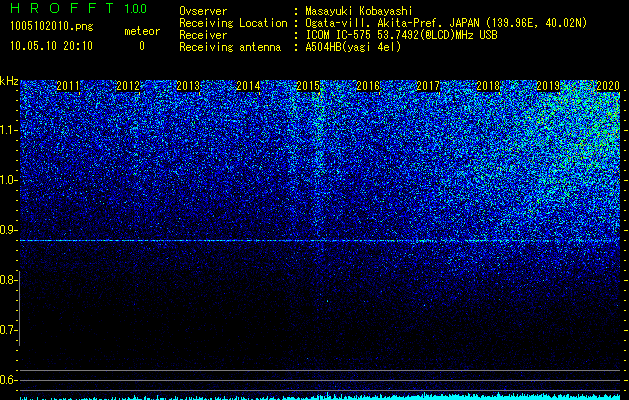
Task: Click the kHz axis unit label
Action: pyautogui.click(x=9, y=81)
